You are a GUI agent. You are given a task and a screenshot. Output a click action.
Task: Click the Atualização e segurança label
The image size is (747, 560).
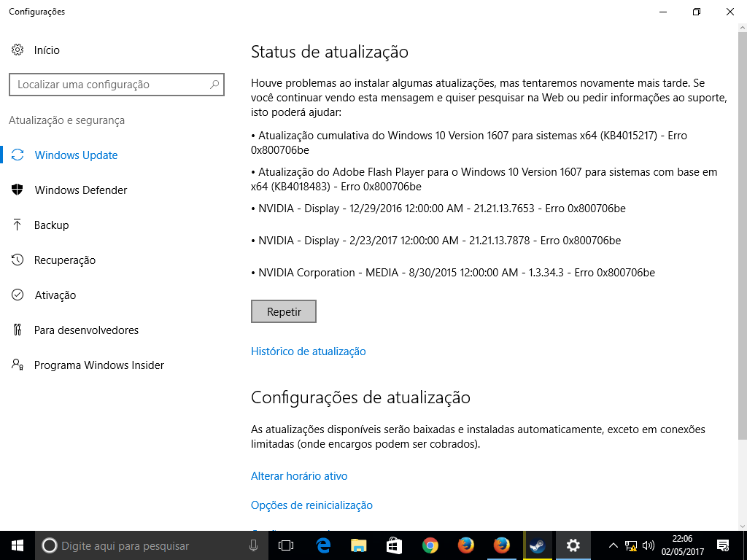tap(66, 120)
